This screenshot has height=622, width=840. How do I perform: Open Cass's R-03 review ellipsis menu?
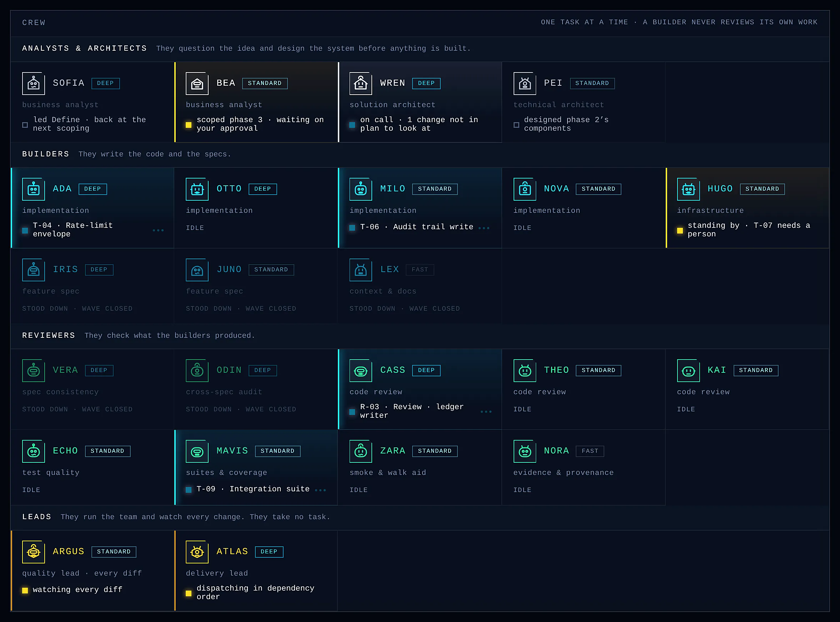(x=486, y=412)
